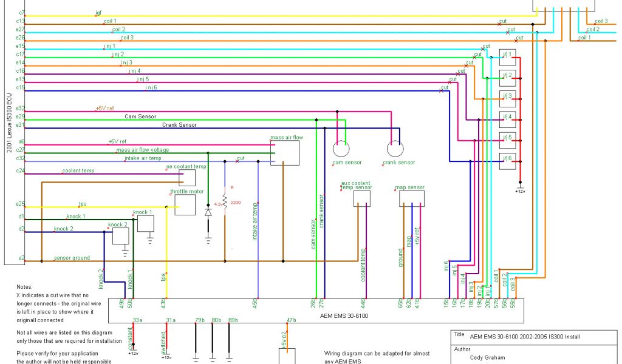Image resolution: width=622 pixels, height=364 pixels.
Task: Select the aux coolant temp sensor box
Action: coord(361,200)
